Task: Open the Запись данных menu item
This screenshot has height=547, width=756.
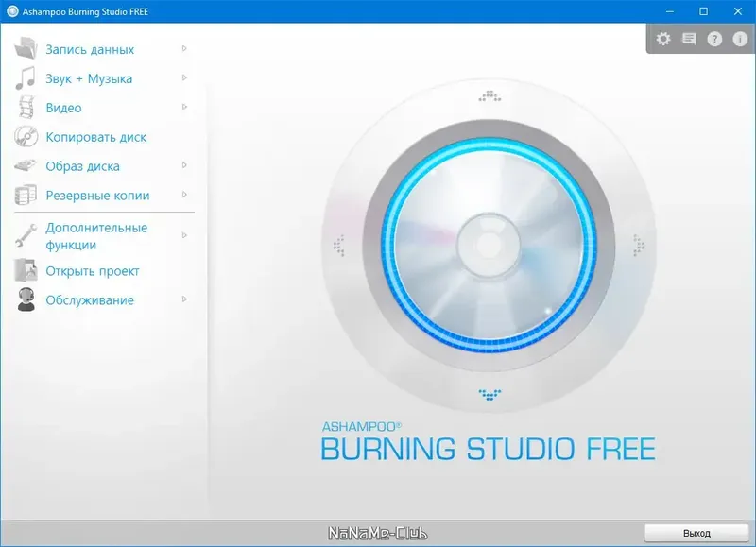Action: 90,50
